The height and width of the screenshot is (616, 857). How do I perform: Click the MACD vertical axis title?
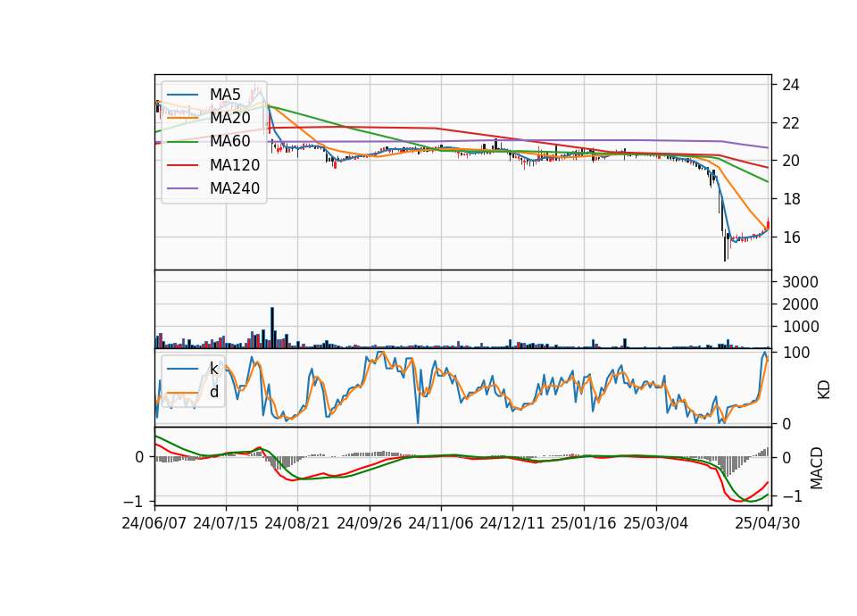coord(817,468)
